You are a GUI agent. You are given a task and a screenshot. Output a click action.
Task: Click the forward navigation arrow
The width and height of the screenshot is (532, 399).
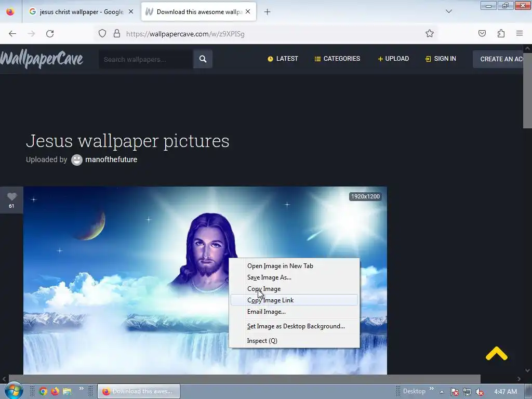pyautogui.click(x=31, y=34)
